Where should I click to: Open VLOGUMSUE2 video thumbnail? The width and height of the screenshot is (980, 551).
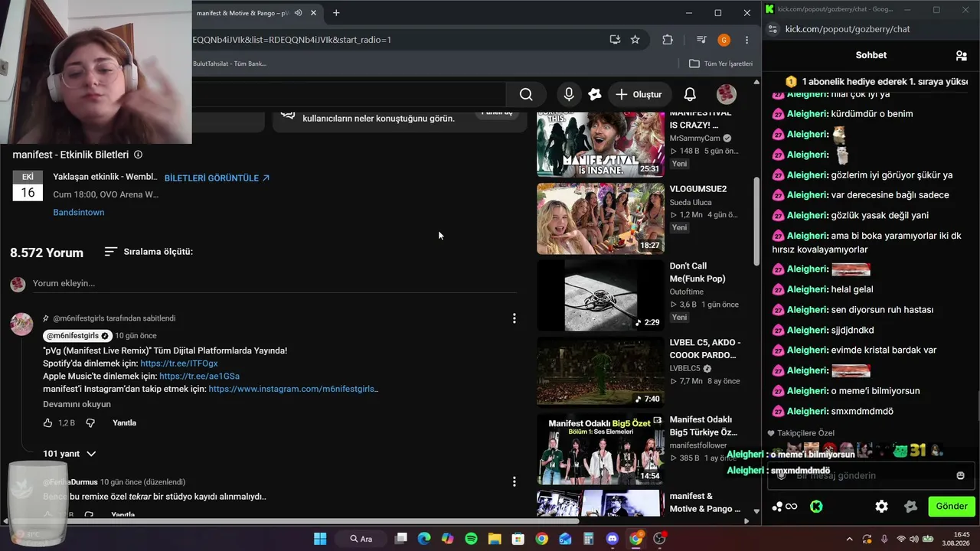600,218
